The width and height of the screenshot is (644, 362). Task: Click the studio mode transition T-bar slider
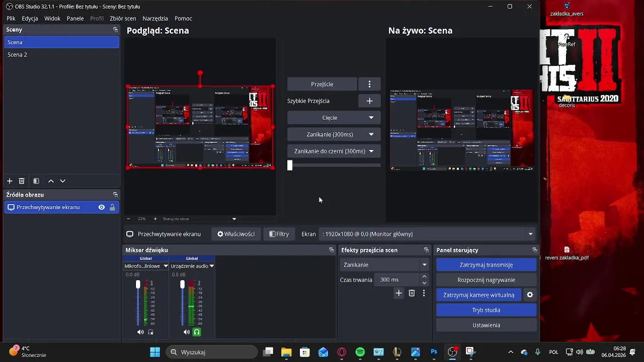tap(290, 165)
